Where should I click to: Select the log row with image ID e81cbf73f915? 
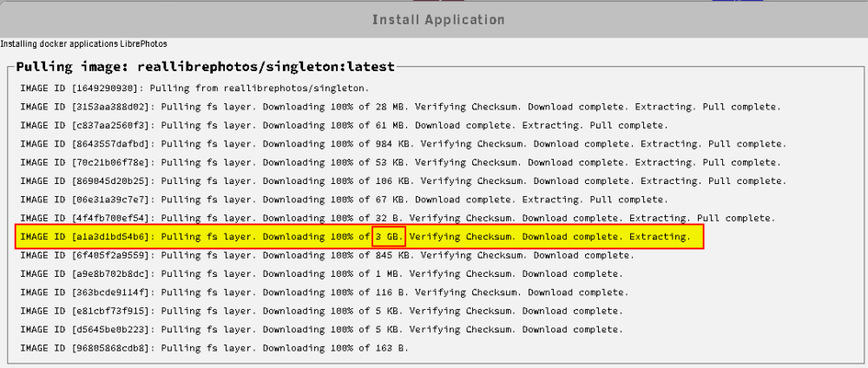click(322, 311)
